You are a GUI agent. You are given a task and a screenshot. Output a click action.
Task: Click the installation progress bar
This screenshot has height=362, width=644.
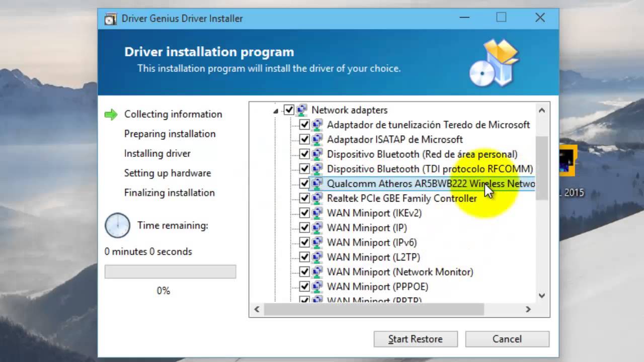[x=170, y=271]
